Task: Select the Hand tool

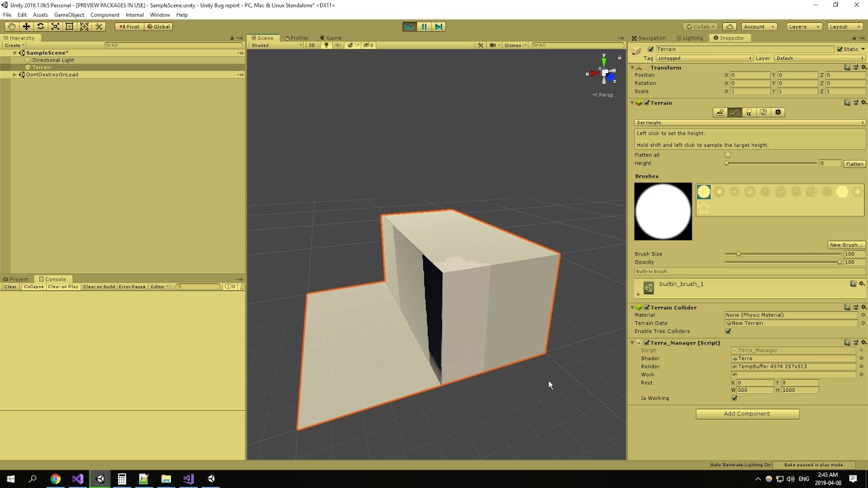Action: click(12, 26)
